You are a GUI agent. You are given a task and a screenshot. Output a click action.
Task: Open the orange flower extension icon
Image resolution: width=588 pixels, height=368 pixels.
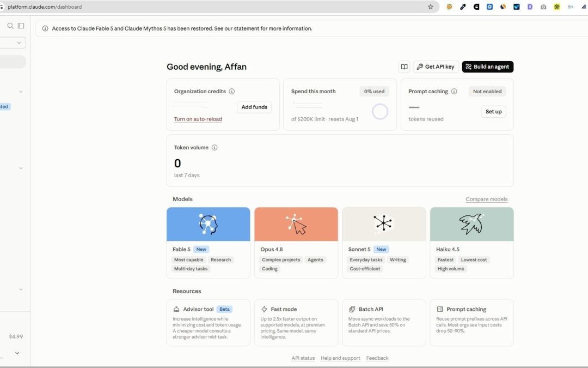pos(449,7)
